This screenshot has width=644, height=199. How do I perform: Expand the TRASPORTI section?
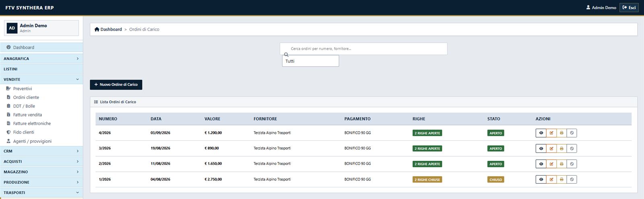[41, 193]
